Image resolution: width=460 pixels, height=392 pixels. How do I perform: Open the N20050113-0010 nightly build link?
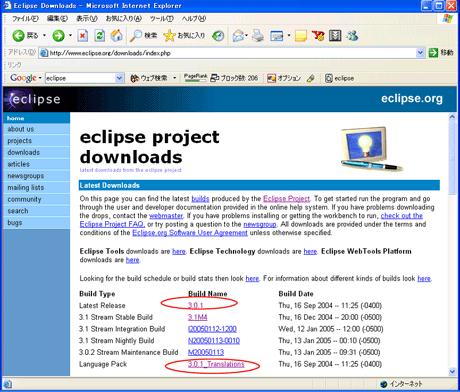coord(214,340)
